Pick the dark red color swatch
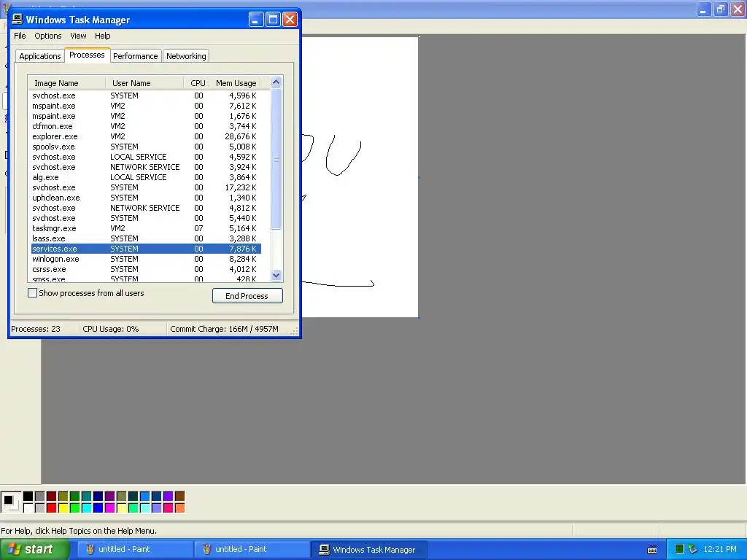Screen dimensions: 747x560 tap(52, 497)
